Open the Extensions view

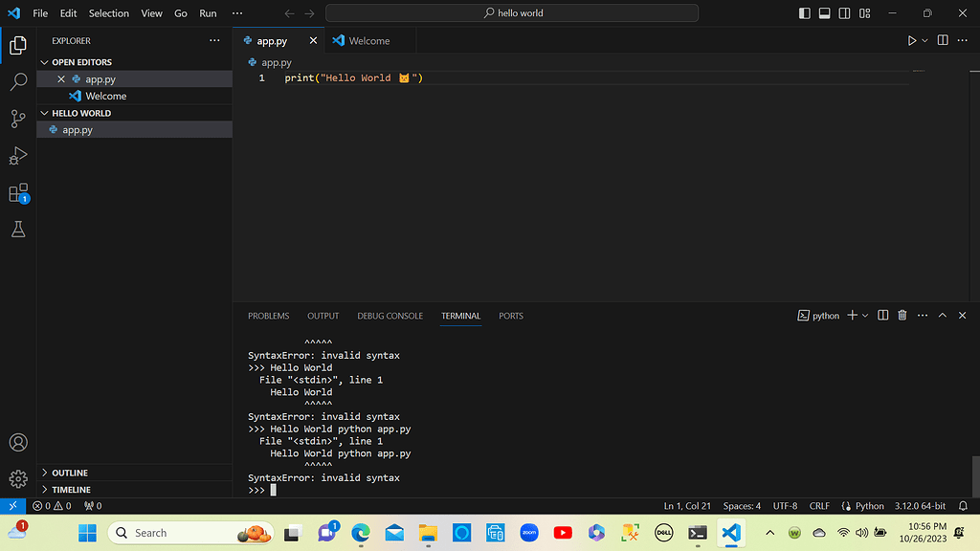click(x=18, y=193)
